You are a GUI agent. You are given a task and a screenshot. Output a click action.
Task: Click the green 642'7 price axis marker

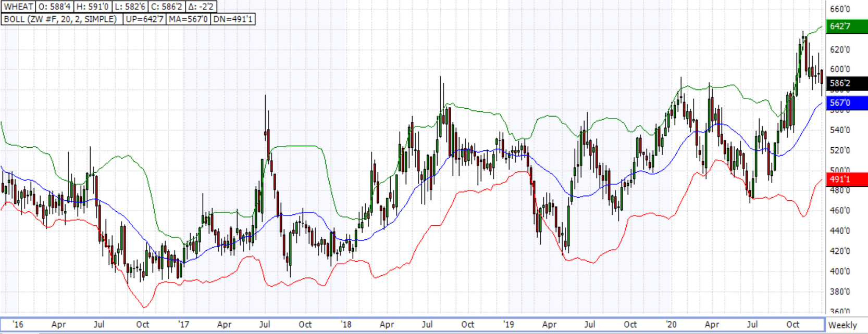pyautogui.click(x=847, y=26)
